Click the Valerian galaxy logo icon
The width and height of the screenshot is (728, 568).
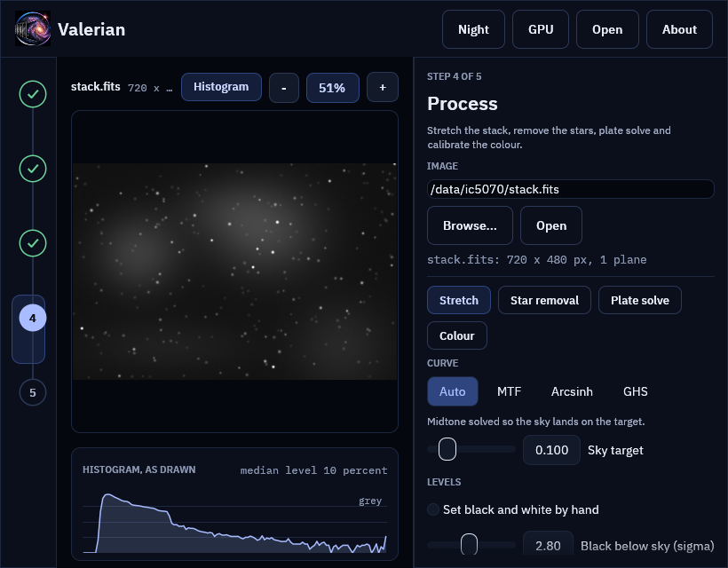[33, 28]
